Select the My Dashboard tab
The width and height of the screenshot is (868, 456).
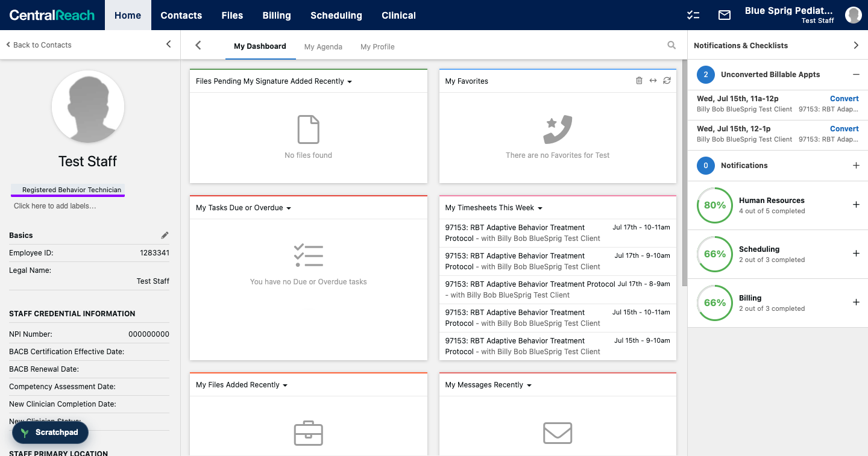click(260, 46)
